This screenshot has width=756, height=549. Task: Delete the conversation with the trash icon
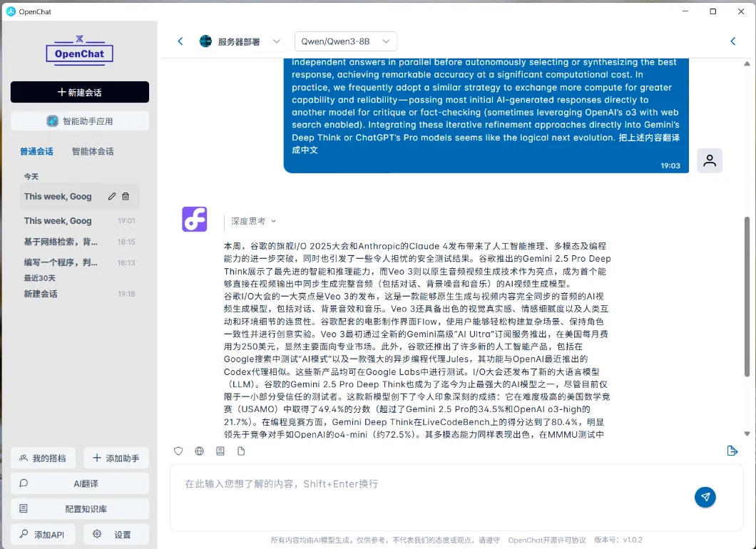point(126,196)
